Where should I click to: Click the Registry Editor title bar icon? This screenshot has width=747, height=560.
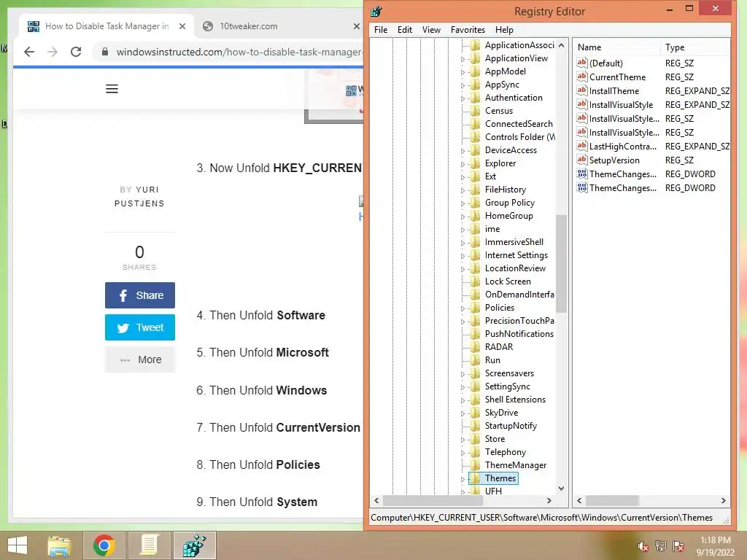click(376, 11)
